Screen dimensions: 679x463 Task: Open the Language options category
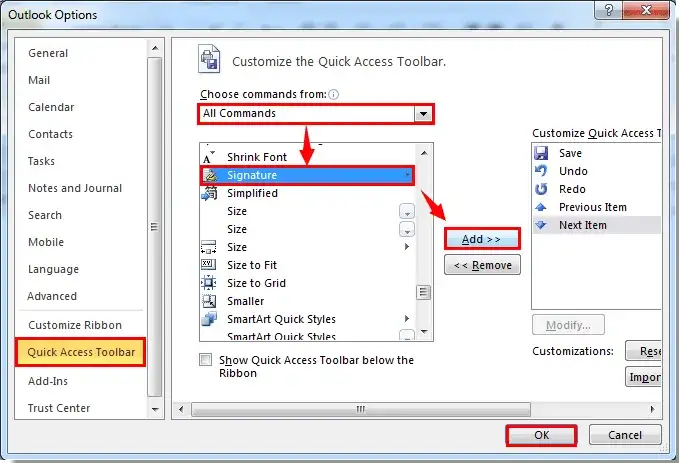coord(53,269)
